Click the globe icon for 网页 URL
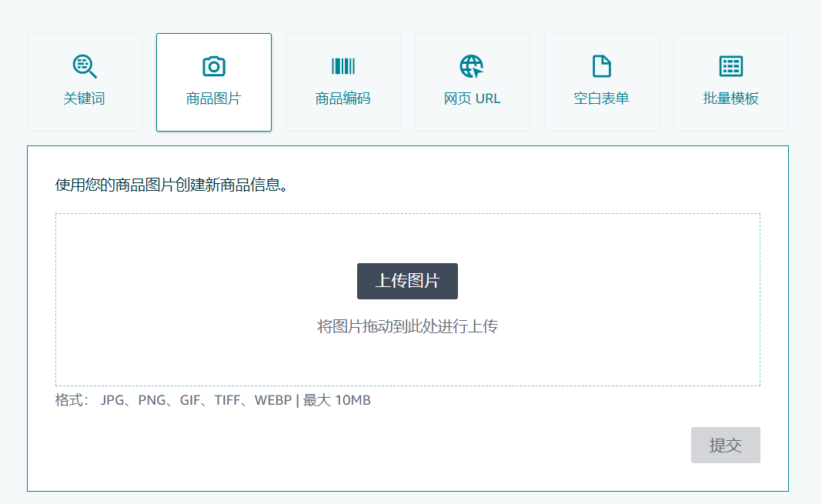This screenshot has height=504, width=822. pos(472,66)
